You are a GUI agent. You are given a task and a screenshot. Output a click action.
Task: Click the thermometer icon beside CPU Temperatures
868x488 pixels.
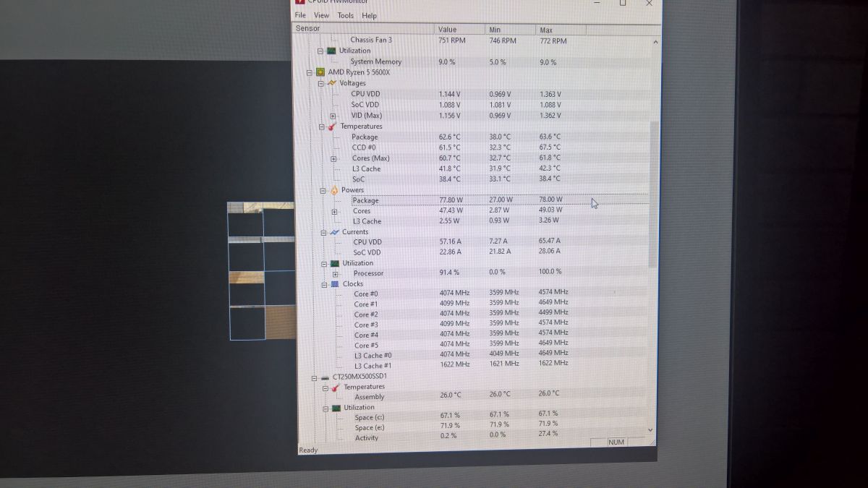click(332, 127)
